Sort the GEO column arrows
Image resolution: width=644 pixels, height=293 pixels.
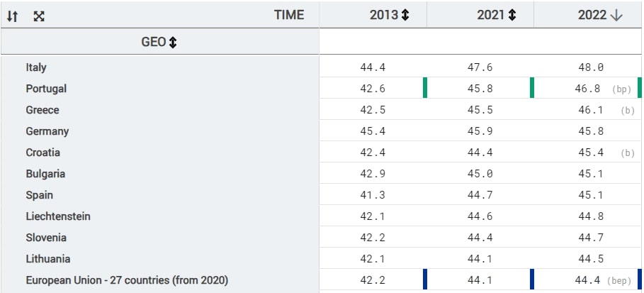tap(174, 43)
